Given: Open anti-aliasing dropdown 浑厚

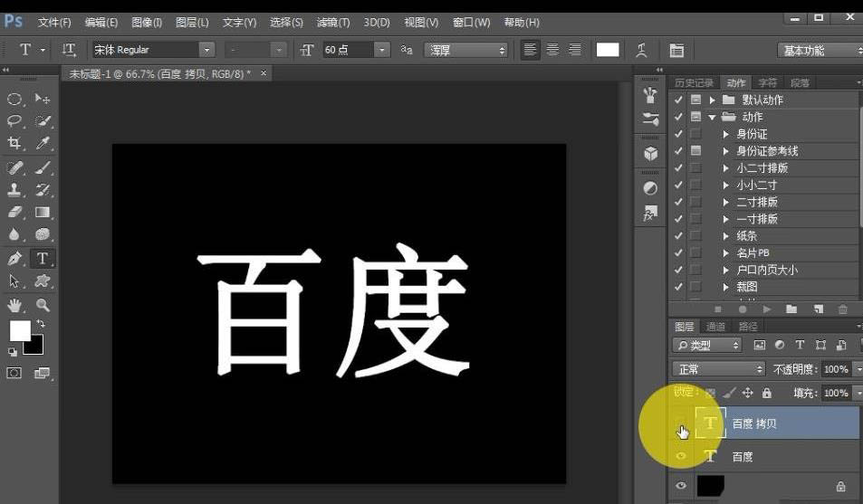Looking at the screenshot, I should point(466,50).
